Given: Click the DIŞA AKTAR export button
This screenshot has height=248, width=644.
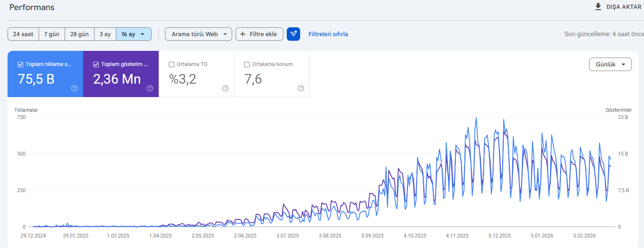Looking at the screenshot, I should [624, 7].
